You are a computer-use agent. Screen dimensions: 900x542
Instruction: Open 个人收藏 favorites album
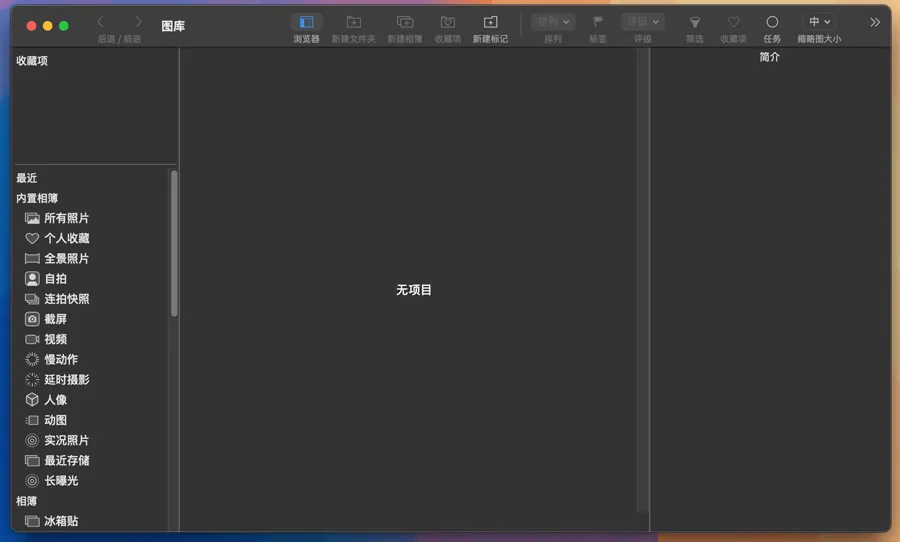[66, 238]
